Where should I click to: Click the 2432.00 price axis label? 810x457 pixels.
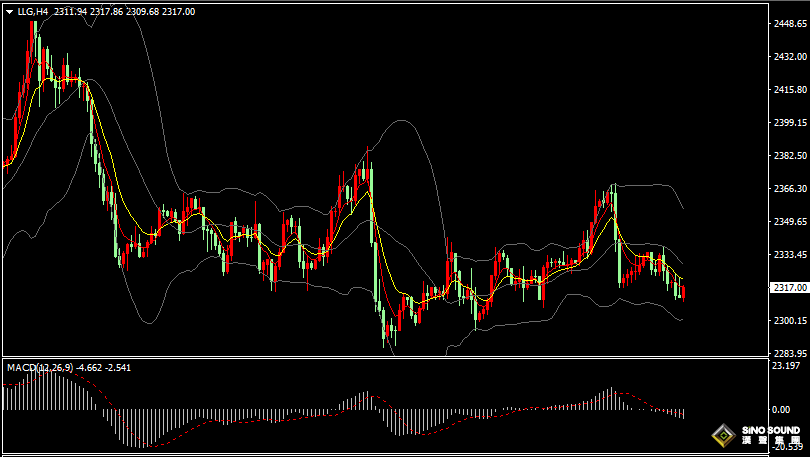pos(790,57)
